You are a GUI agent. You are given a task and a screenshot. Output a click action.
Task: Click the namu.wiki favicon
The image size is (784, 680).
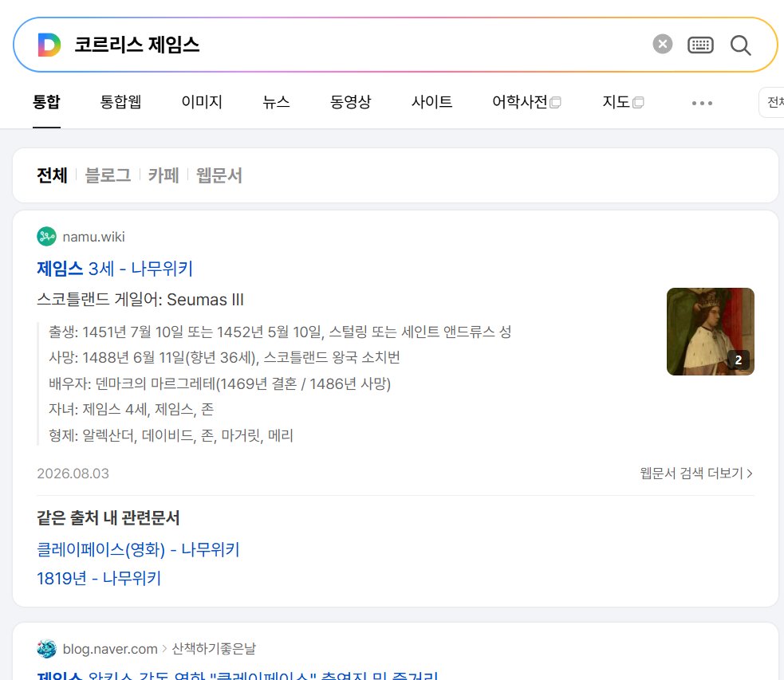46,236
